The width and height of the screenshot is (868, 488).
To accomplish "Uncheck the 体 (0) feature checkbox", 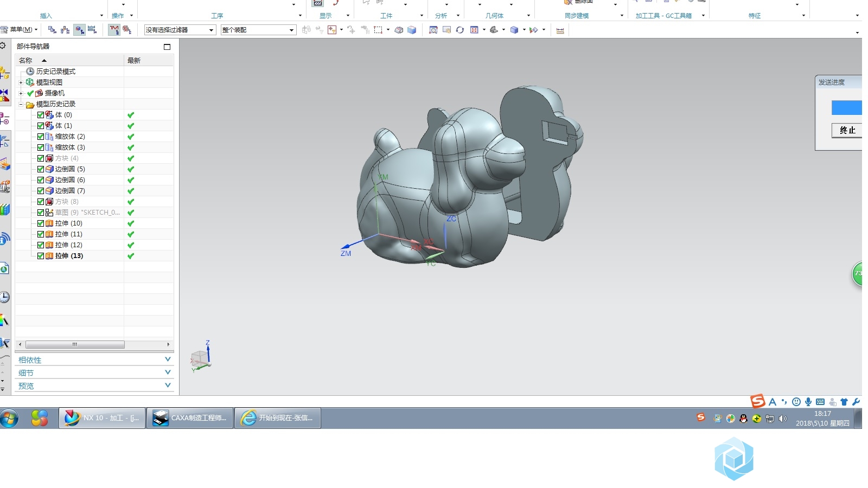I will pyautogui.click(x=41, y=115).
